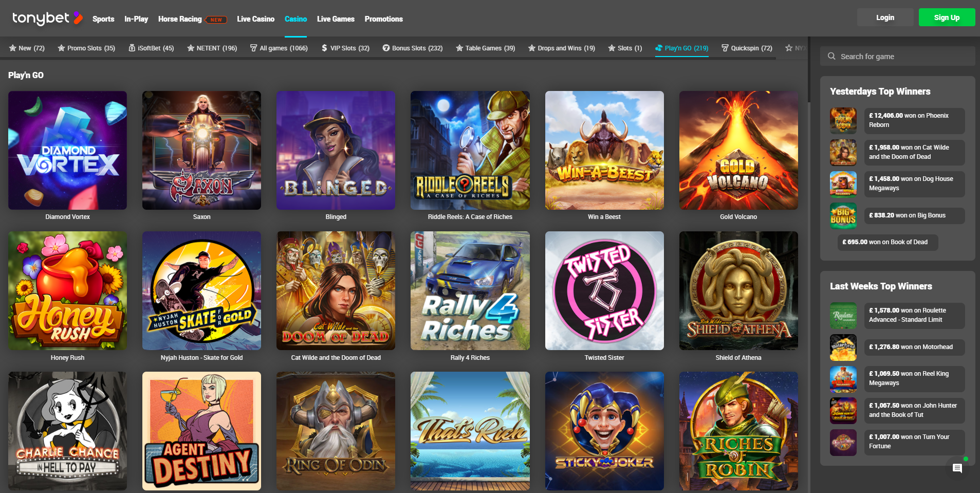Open £12,406.00 won on Phoenix Reborn
This screenshot has height=493, width=980.
(x=914, y=121)
